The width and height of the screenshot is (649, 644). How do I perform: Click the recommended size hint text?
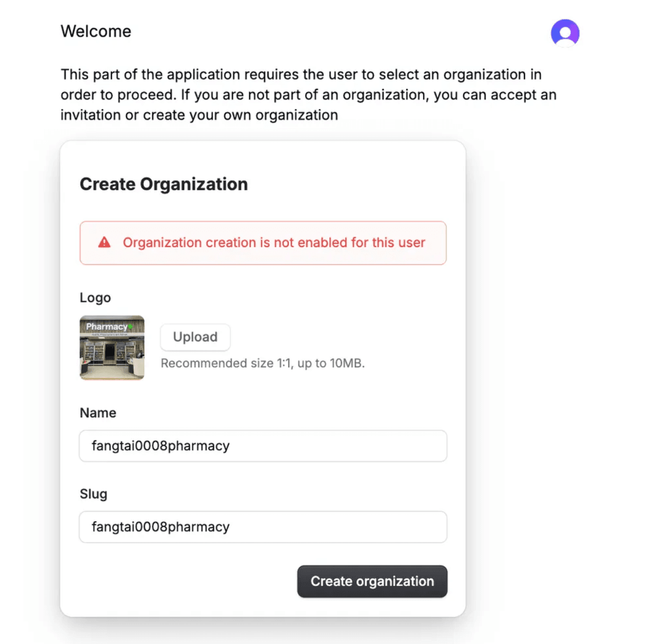263,363
